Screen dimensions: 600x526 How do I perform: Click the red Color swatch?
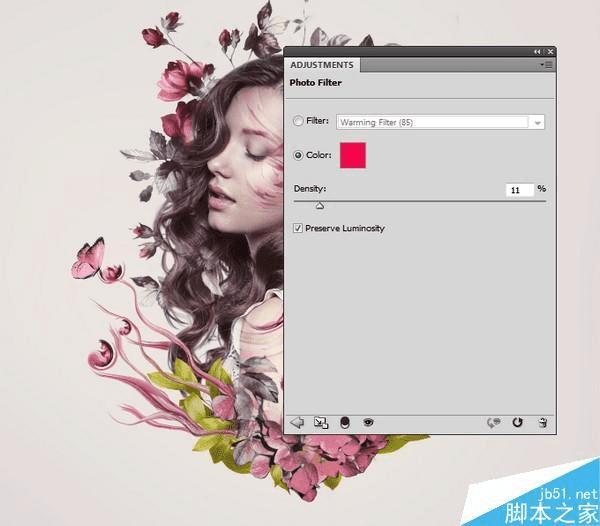click(353, 155)
